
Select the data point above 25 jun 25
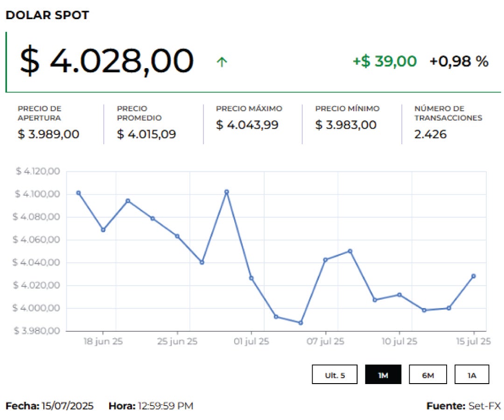[x=177, y=236]
